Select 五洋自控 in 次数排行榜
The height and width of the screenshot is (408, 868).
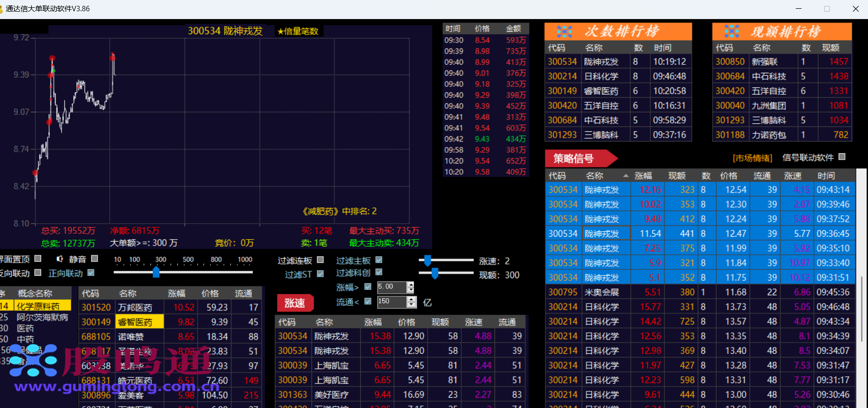click(x=618, y=105)
